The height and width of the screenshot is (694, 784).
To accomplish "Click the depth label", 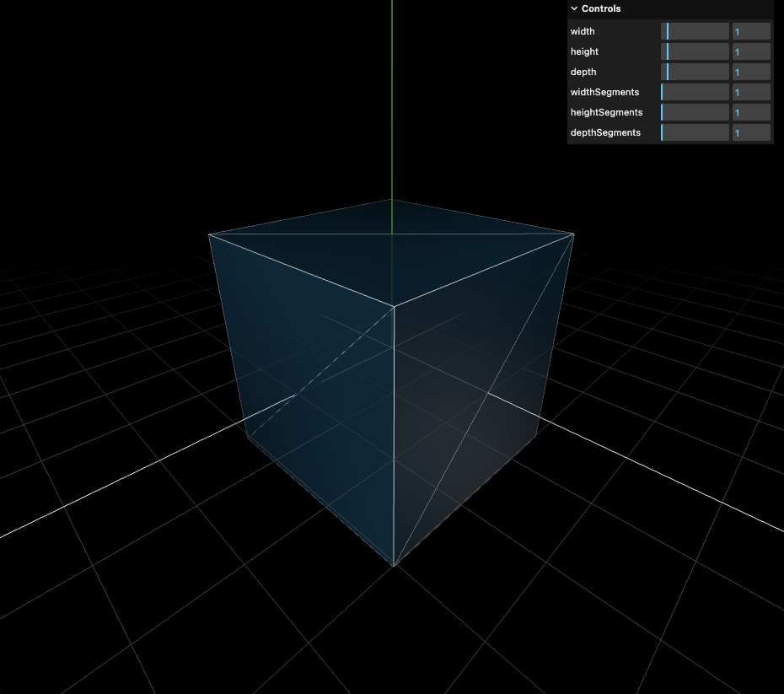I will coord(583,72).
